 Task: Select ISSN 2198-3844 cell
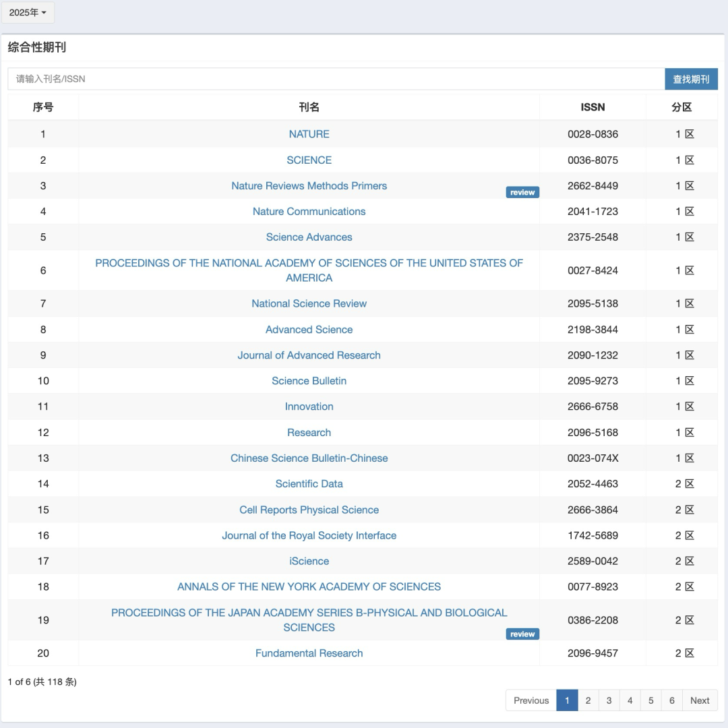click(593, 330)
